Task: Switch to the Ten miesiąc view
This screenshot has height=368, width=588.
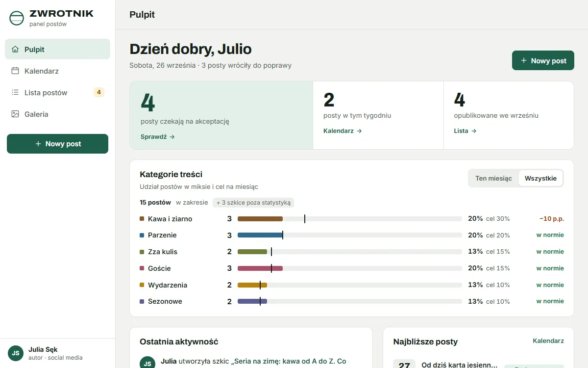Action: click(x=493, y=178)
